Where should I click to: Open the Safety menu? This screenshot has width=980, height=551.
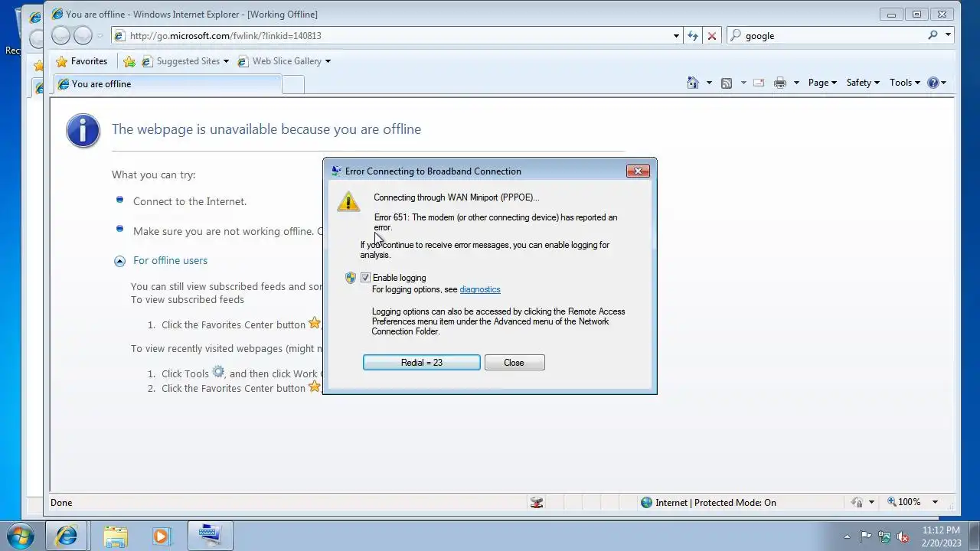point(863,83)
